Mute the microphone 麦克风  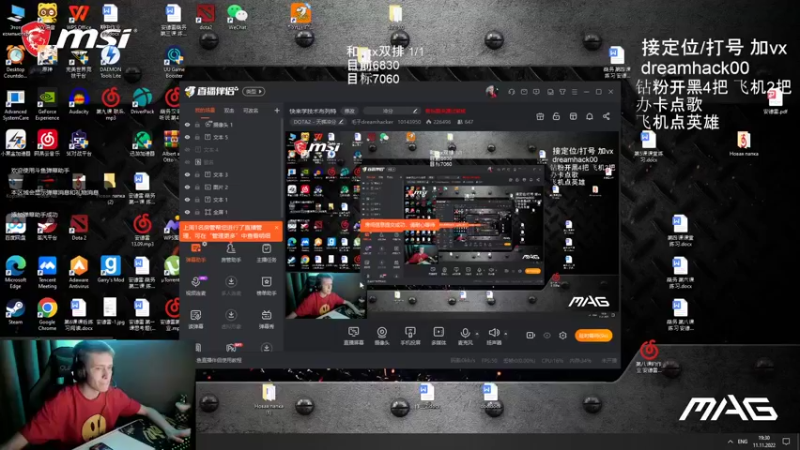click(465, 336)
